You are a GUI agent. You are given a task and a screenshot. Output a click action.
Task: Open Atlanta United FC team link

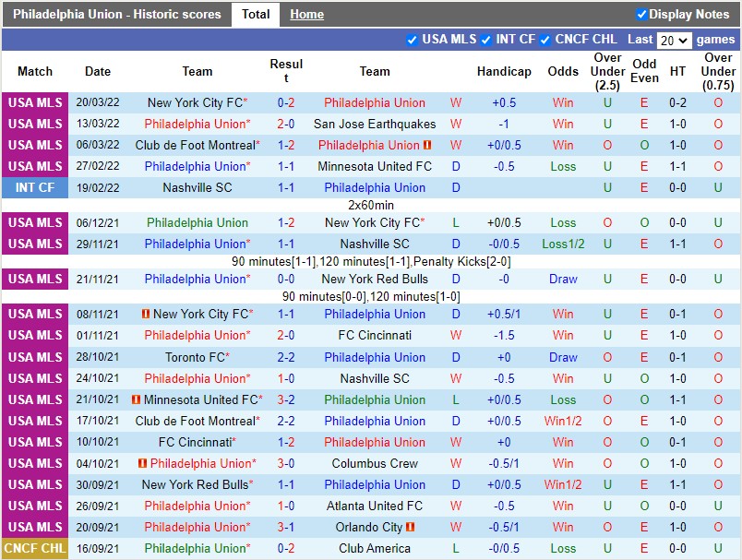(x=375, y=506)
